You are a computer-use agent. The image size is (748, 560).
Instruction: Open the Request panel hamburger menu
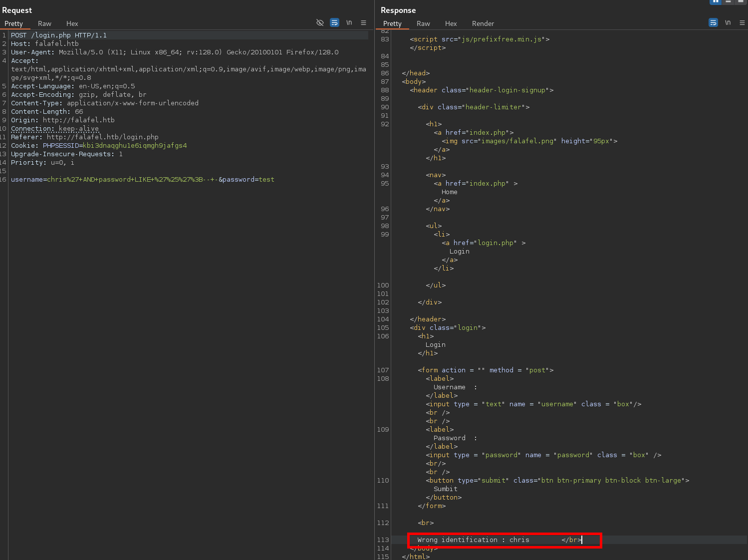click(x=363, y=23)
